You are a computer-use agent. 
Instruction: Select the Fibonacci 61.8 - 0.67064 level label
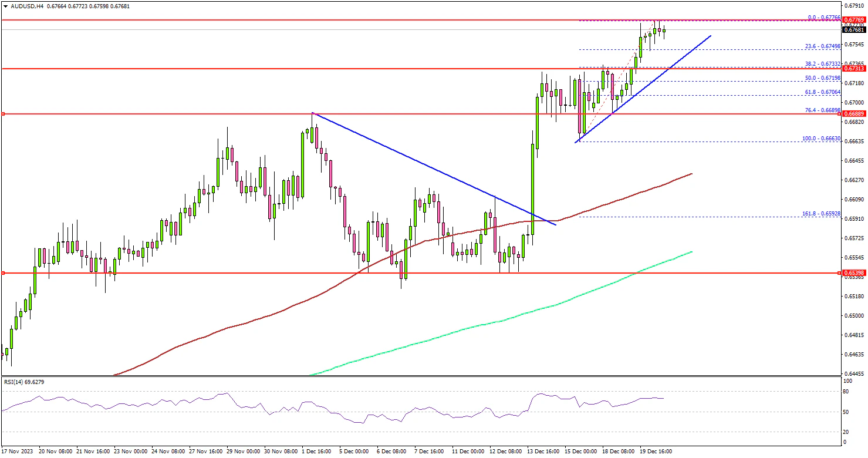pos(823,92)
